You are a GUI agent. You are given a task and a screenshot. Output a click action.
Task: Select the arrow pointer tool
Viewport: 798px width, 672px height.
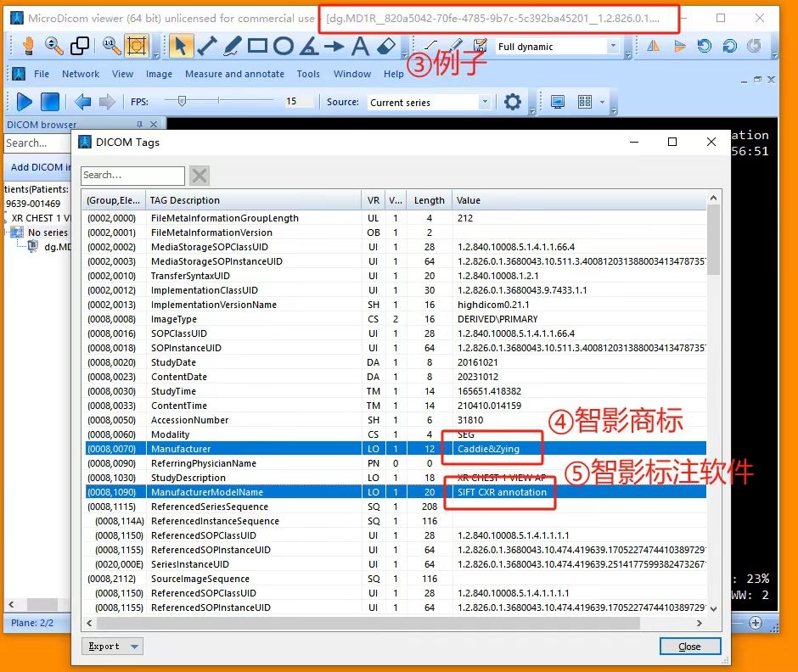pos(180,46)
